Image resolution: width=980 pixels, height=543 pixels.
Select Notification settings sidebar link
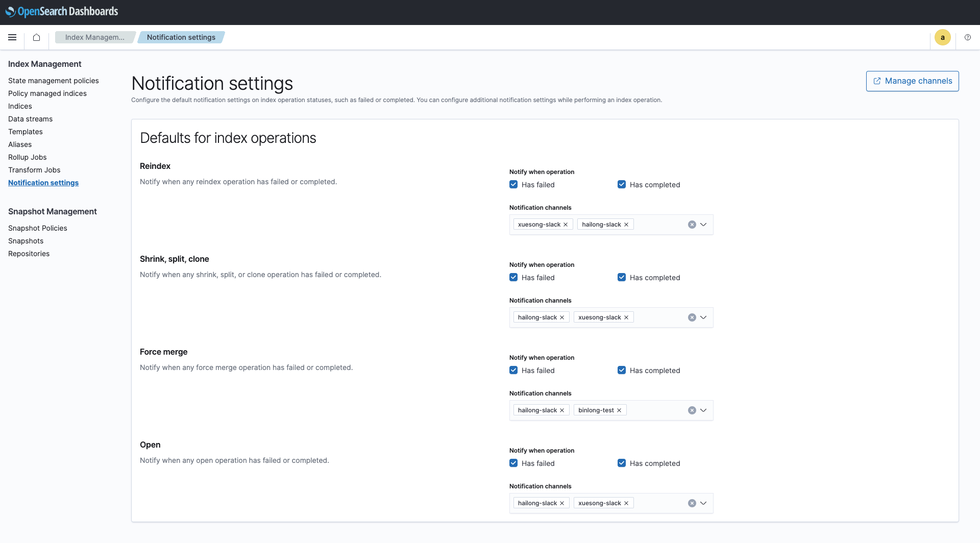click(43, 183)
